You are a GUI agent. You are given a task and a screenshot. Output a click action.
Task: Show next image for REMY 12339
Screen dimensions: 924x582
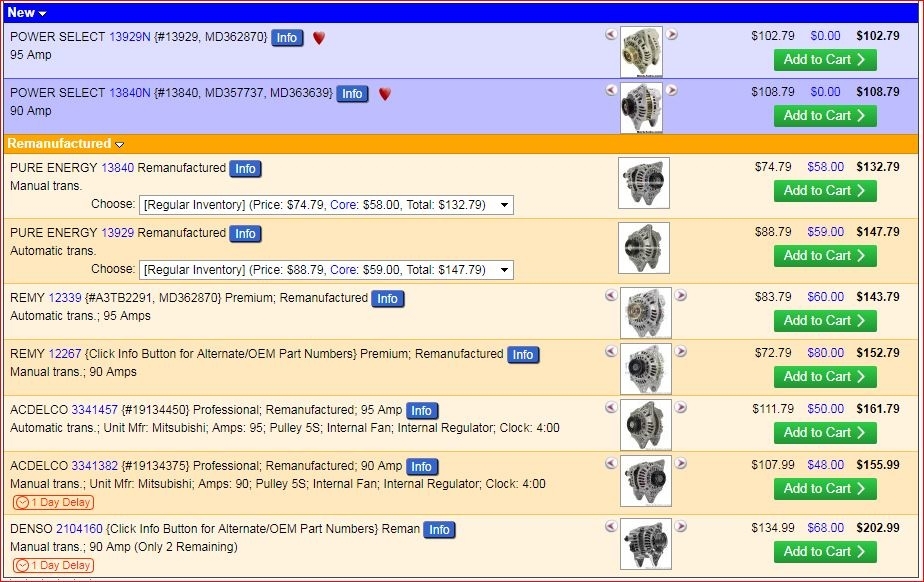tap(681, 295)
